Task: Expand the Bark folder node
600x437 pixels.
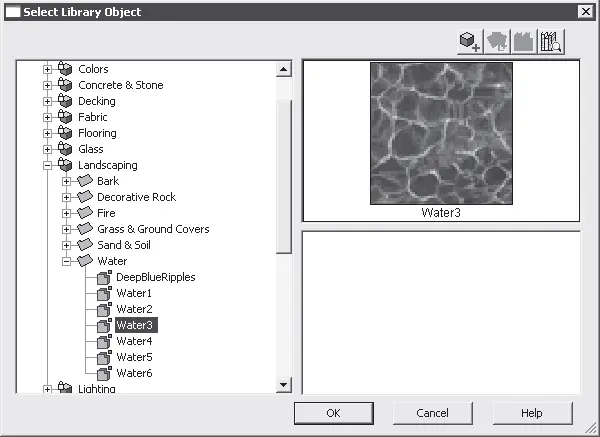Action: click(x=66, y=181)
